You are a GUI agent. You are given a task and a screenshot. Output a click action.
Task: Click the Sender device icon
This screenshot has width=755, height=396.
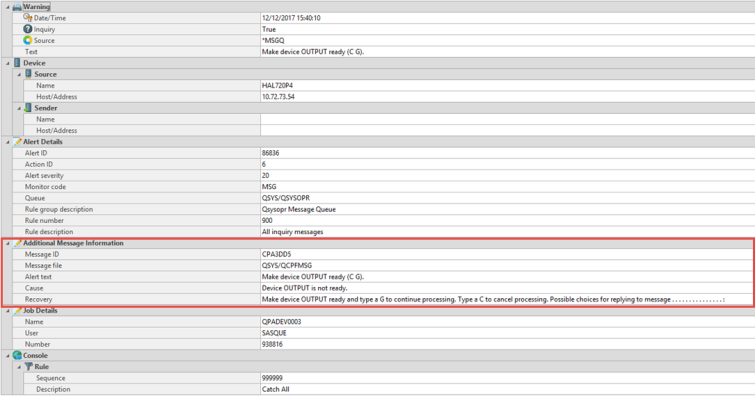(x=28, y=107)
